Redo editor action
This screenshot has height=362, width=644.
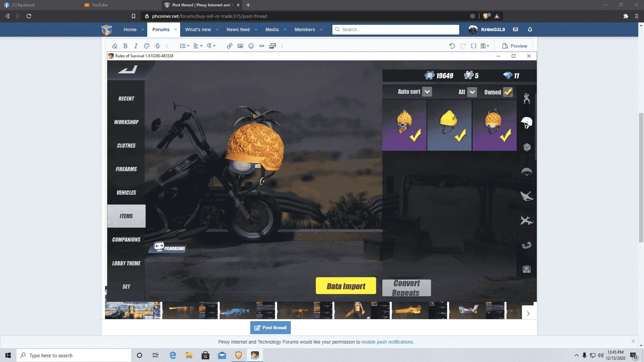(x=463, y=46)
